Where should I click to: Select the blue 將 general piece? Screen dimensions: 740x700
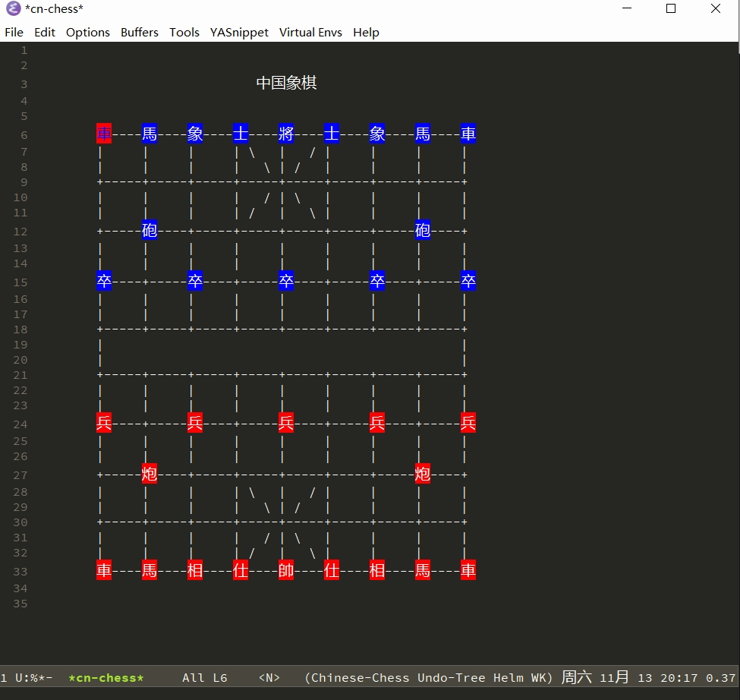click(286, 134)
